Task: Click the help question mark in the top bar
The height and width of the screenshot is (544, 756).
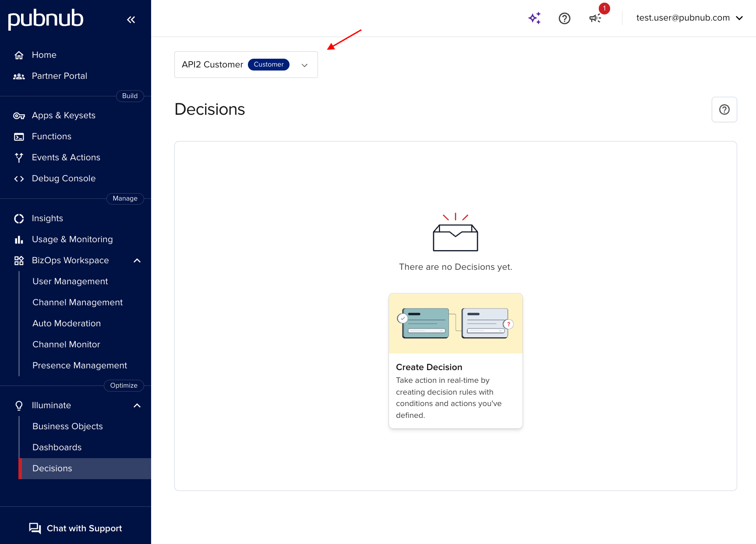Action: (564, 18)
